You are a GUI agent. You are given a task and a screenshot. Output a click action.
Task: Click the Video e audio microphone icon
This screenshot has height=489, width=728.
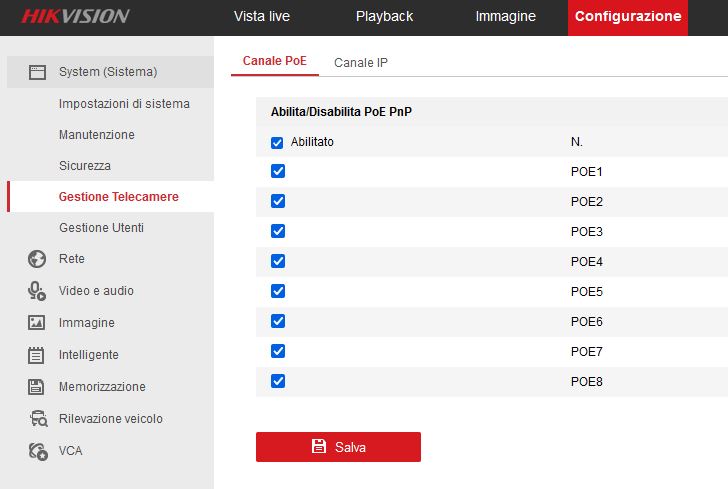tap(37, 291)
